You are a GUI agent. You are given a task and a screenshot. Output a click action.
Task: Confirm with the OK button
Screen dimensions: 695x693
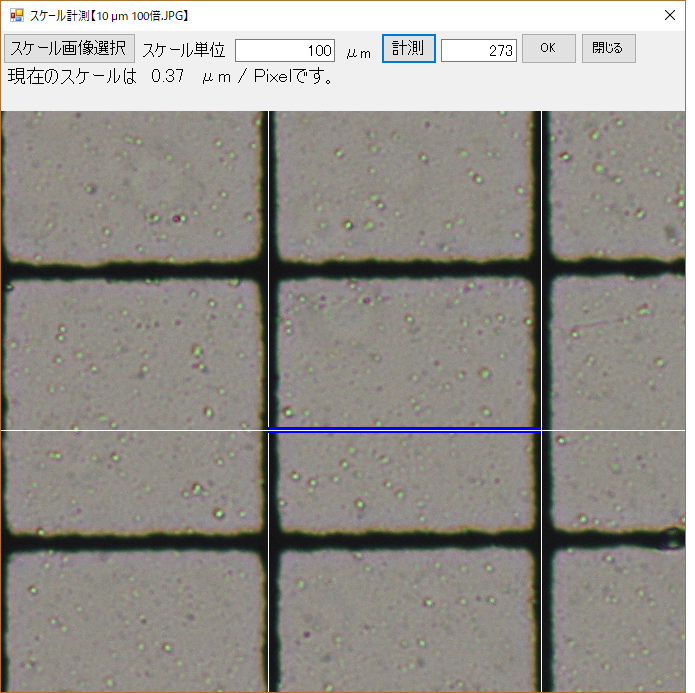point(548,49)
